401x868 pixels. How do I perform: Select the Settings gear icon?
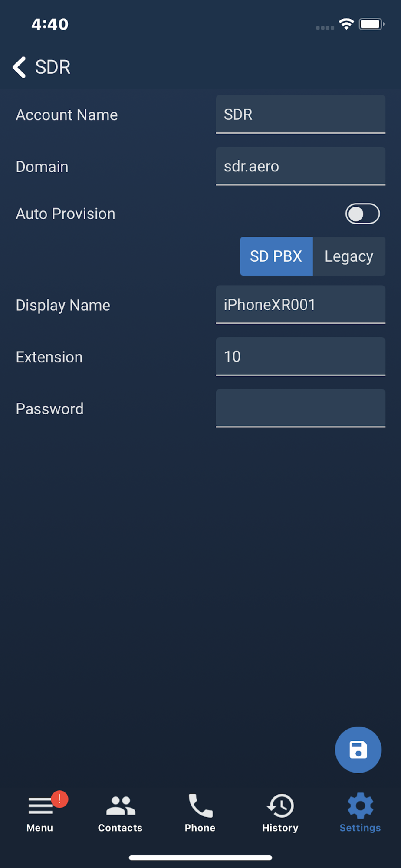[x=360, y=806]
